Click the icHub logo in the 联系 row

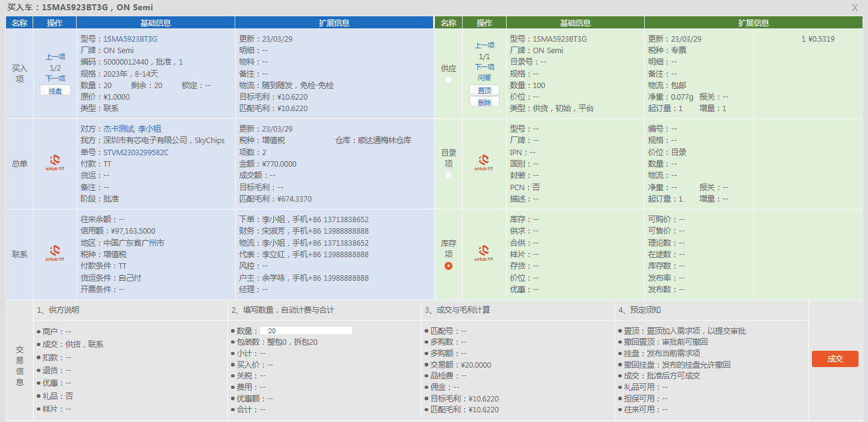point(55,254)
